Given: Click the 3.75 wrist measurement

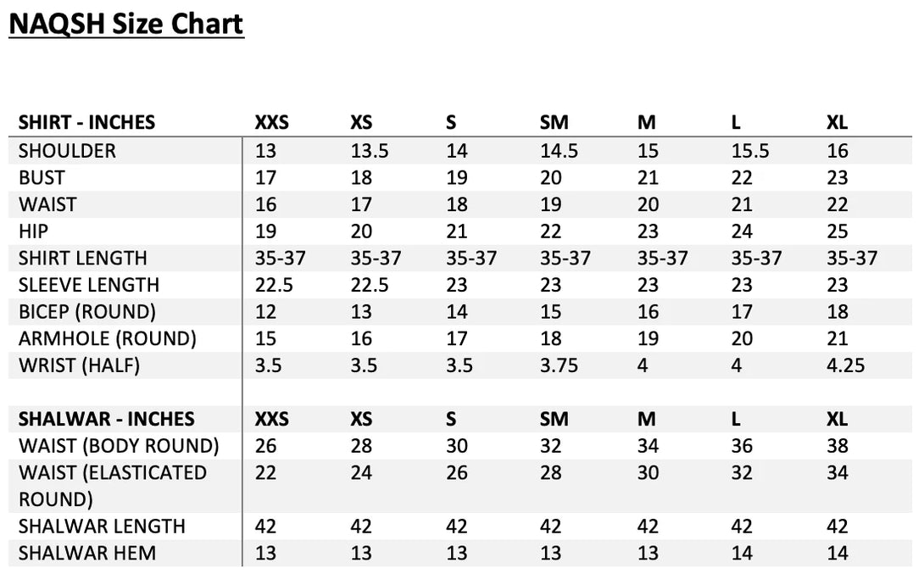Looking at the screenshot, I should coord(559,365).
